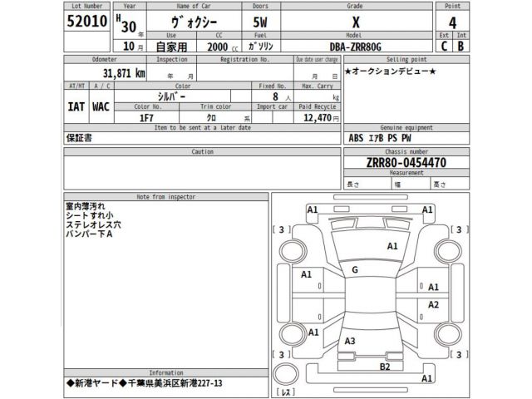The width and height of the screenshot is (532, 399).
Task: Select the grade value X
Action: [356, 22]
